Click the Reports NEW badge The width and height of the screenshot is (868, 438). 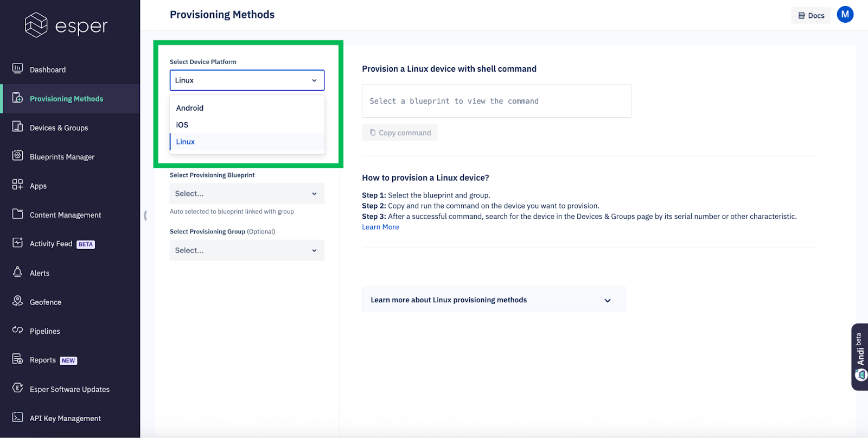pos(68,360)
